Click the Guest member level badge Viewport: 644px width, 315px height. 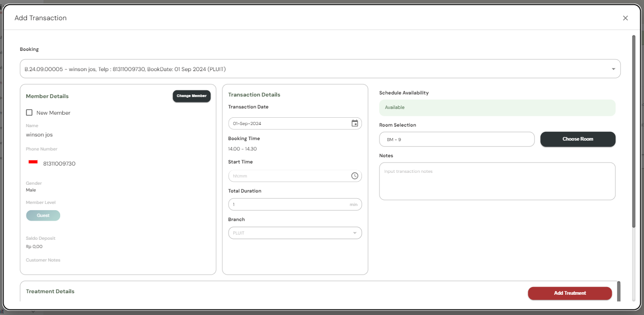[x=43, y=215]
